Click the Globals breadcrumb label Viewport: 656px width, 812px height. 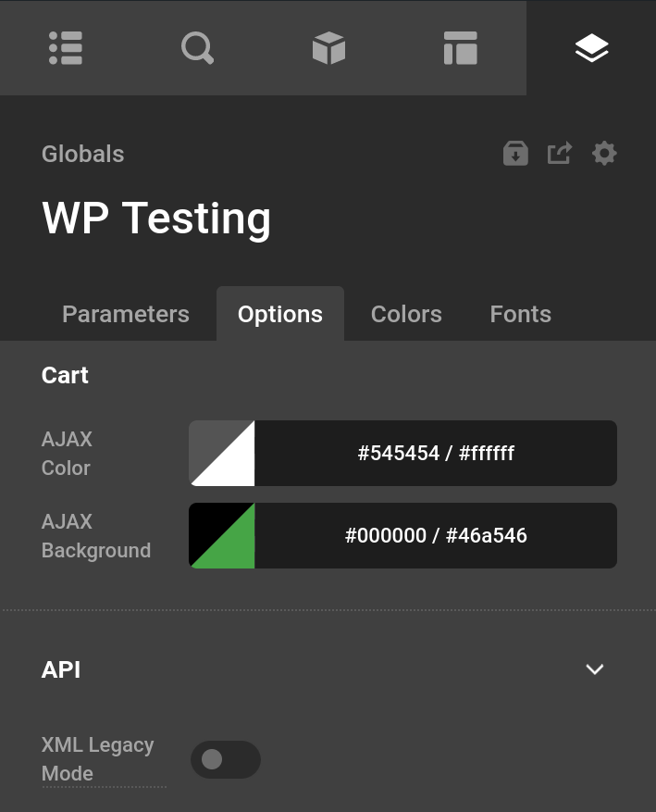(82, 154)
